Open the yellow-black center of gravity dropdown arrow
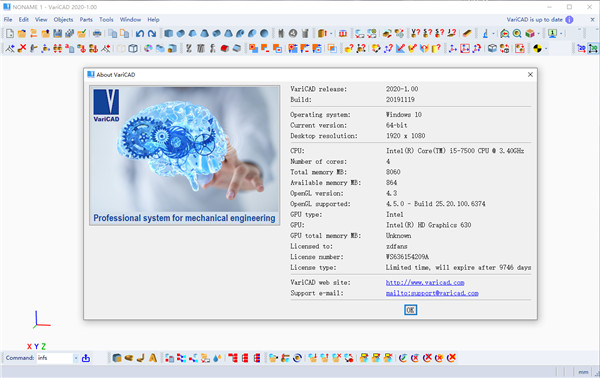 point(546,49)
